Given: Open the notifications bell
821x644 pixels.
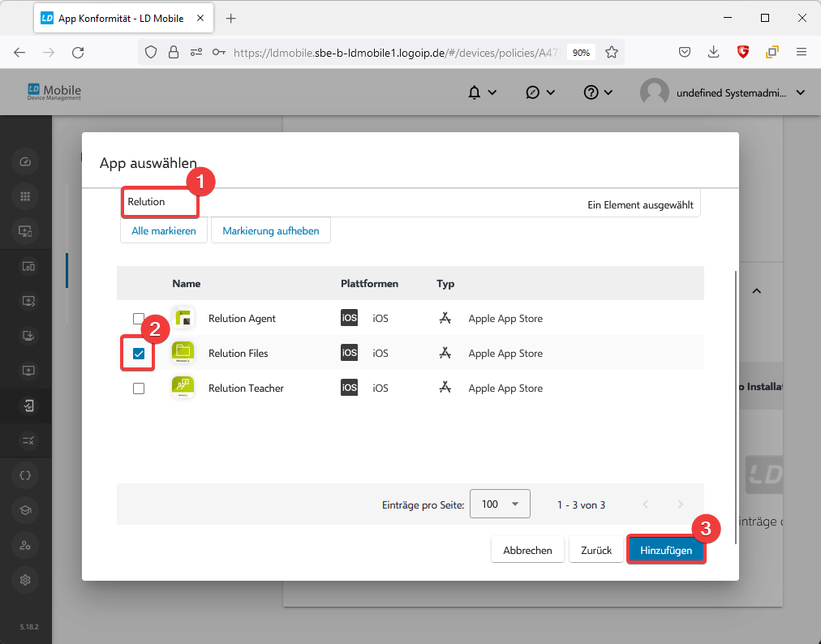Looking at the screenshot, I should click(474, 92).
